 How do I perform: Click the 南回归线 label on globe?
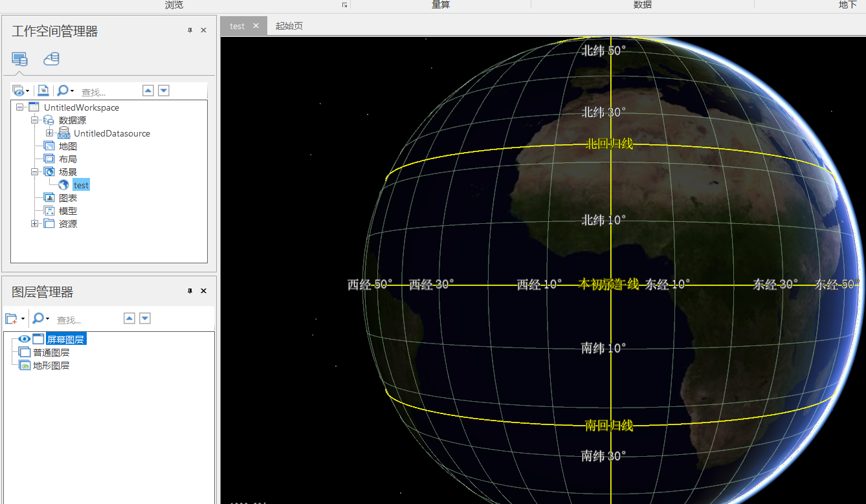(609, 425)
